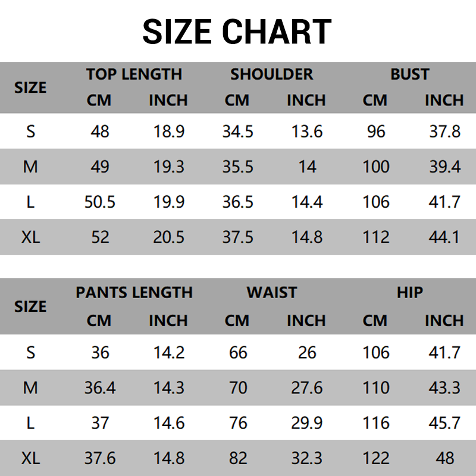Click the 50.5 top length value
This screenshot has height=476, width=476.
click(100, 202)
